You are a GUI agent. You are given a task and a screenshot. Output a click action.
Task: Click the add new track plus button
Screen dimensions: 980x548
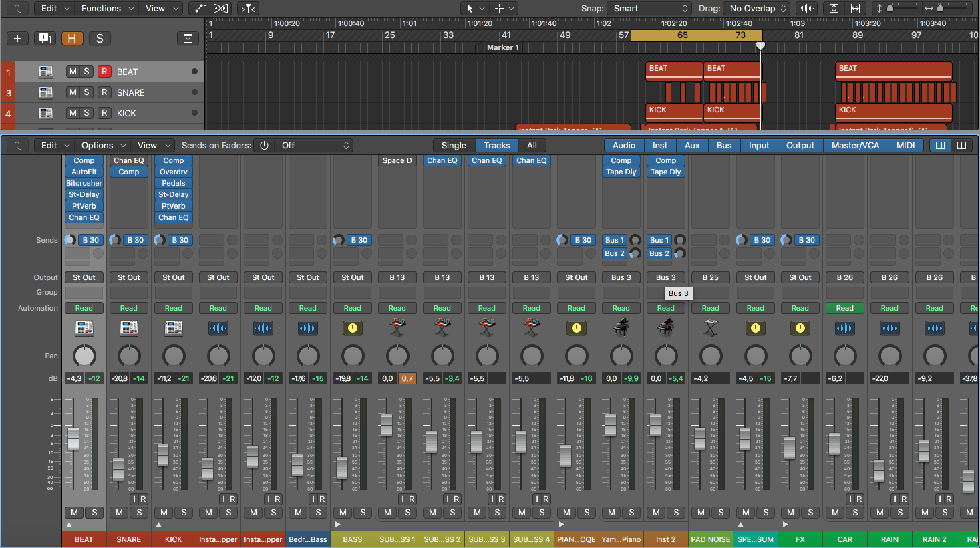[18, 38]
